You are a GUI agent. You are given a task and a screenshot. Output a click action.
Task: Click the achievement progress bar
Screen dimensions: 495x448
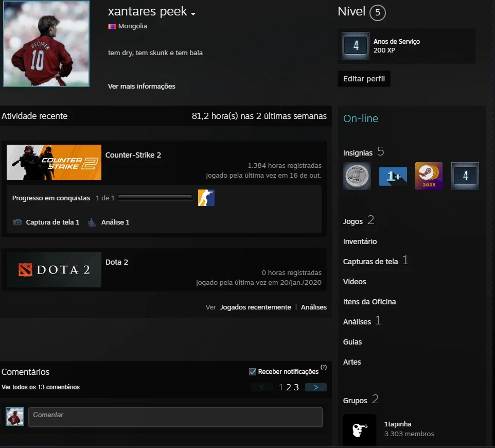click(x=155, y=198)
